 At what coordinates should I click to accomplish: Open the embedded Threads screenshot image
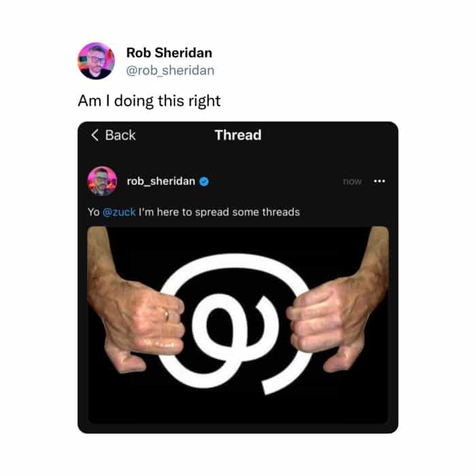pyautogui.click(x=238, y=325)
